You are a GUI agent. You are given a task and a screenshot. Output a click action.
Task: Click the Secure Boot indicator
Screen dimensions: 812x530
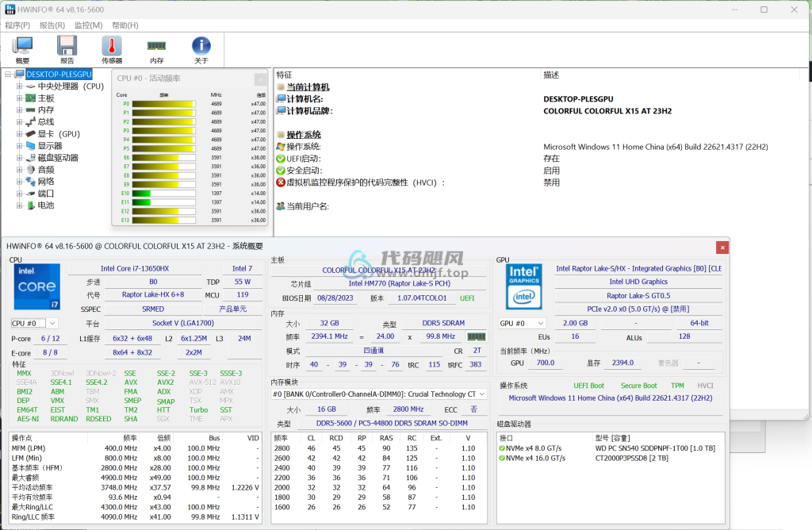(x=638, y=386)
